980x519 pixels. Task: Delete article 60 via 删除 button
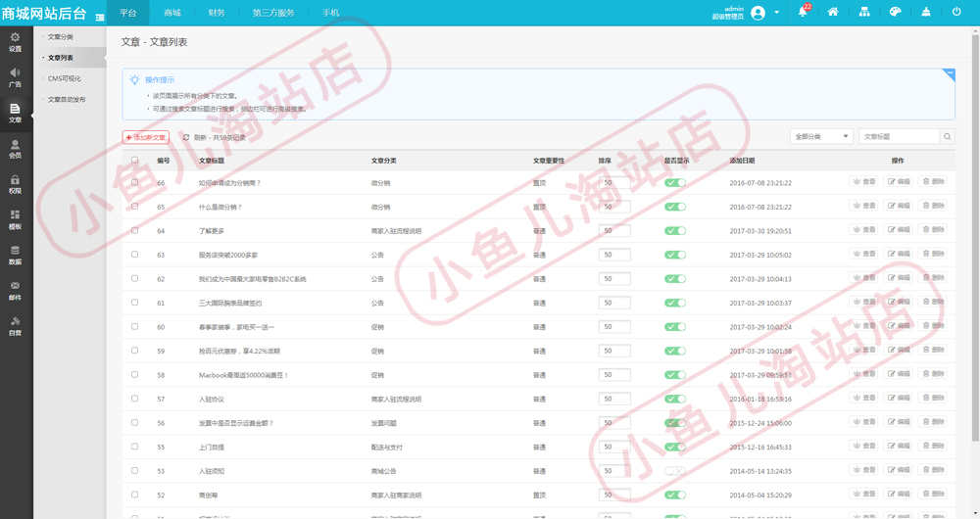pyautogui.click(x=933, y=325)
